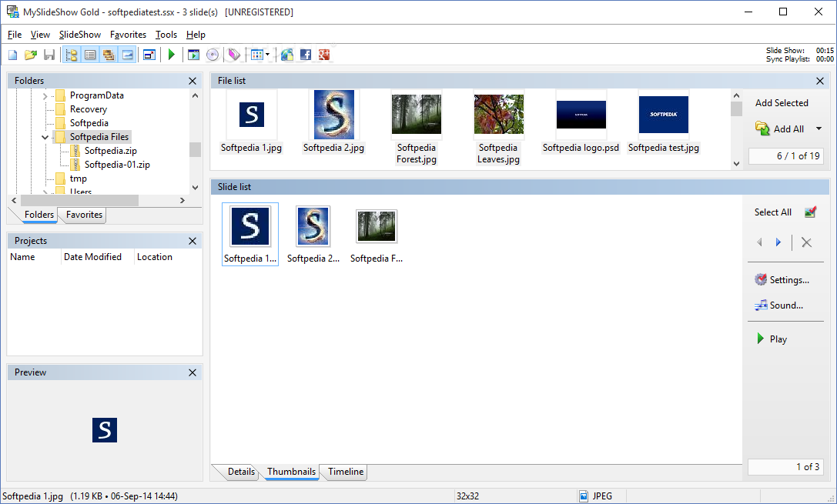Switch to the Favorites tab
The height and width of the screenshot is (504, 837).
coord(84,215)
